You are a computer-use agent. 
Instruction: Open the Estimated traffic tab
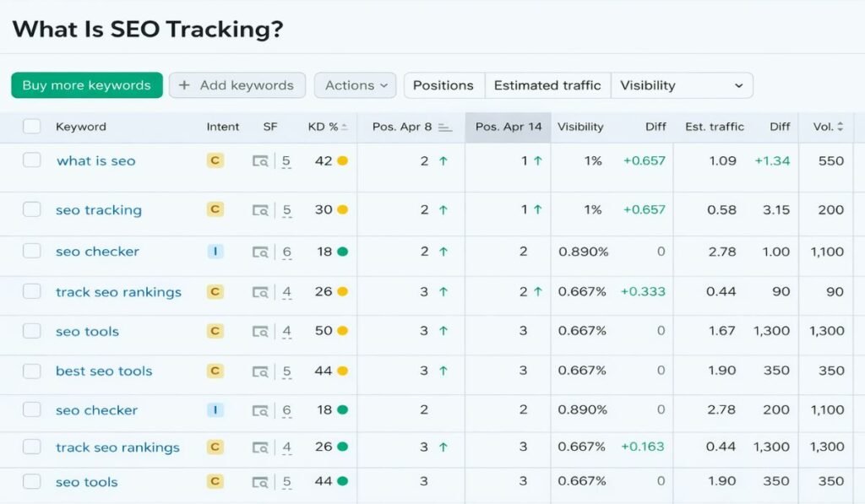click(547, 85)
